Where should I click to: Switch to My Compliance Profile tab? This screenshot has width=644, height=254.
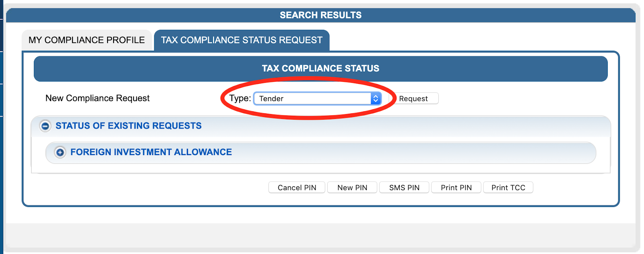87,40
